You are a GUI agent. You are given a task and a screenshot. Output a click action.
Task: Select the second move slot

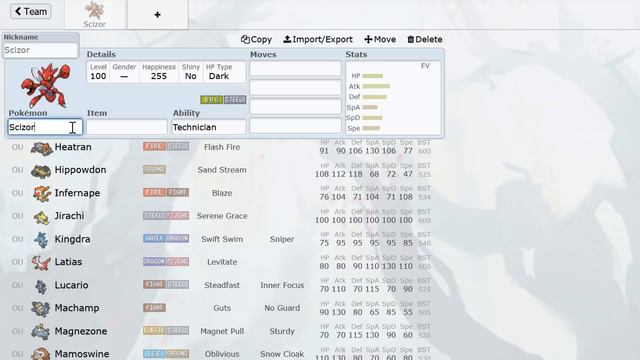[x=296, y=87]
